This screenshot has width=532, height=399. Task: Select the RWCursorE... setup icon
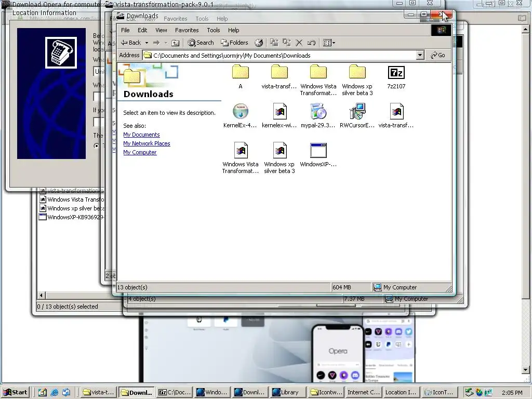pyautogui.click(x=357, y=116)
